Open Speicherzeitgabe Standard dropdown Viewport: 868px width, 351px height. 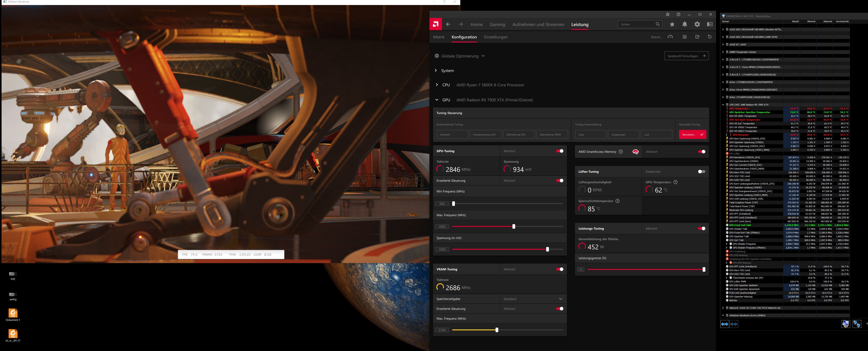point(533,299)
